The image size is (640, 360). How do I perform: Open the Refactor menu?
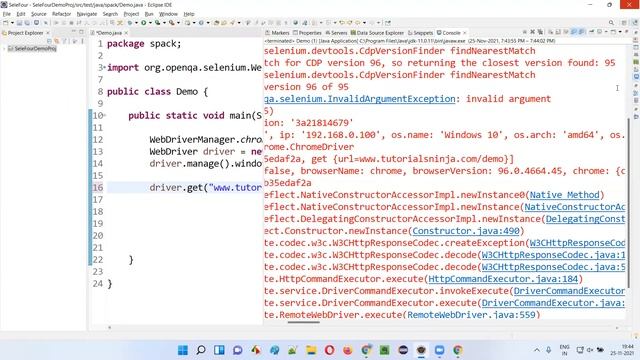(x=61, y=14)
